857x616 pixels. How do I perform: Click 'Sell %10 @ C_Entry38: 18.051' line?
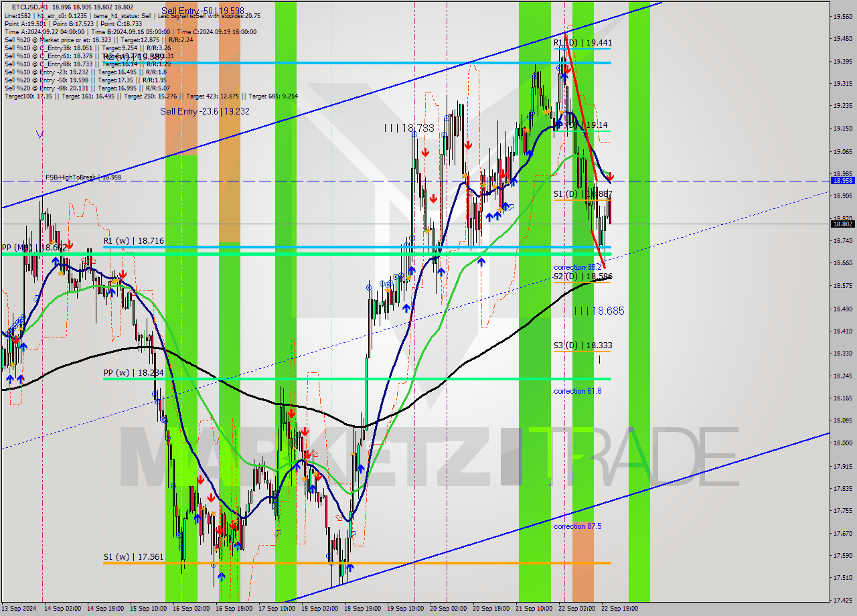coord(88,48)
